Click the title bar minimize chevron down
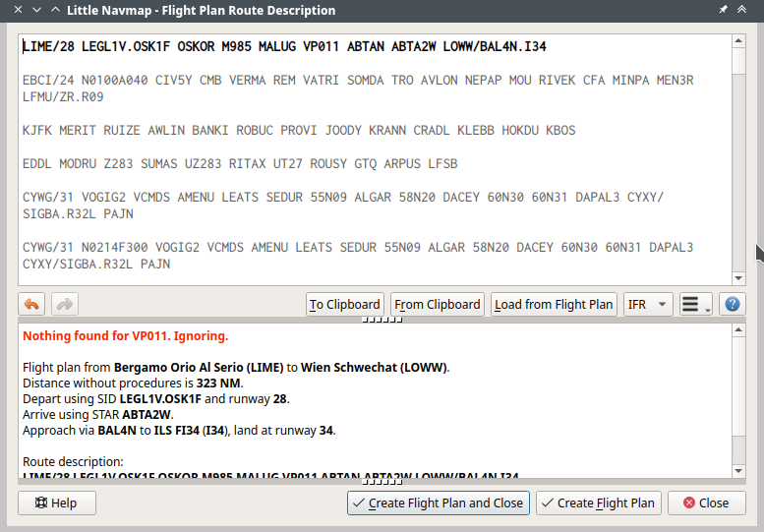The height and width of the screenshot is (532, 764). (x=36, y=10)
